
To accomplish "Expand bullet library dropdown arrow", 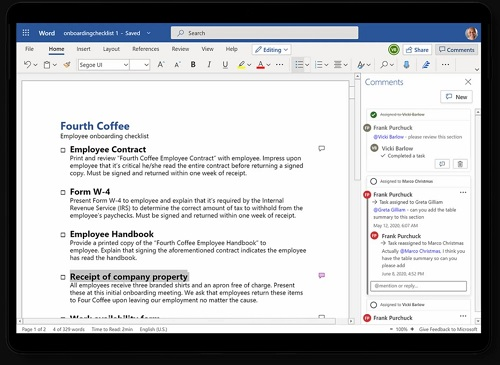I will tap(307, 65).
